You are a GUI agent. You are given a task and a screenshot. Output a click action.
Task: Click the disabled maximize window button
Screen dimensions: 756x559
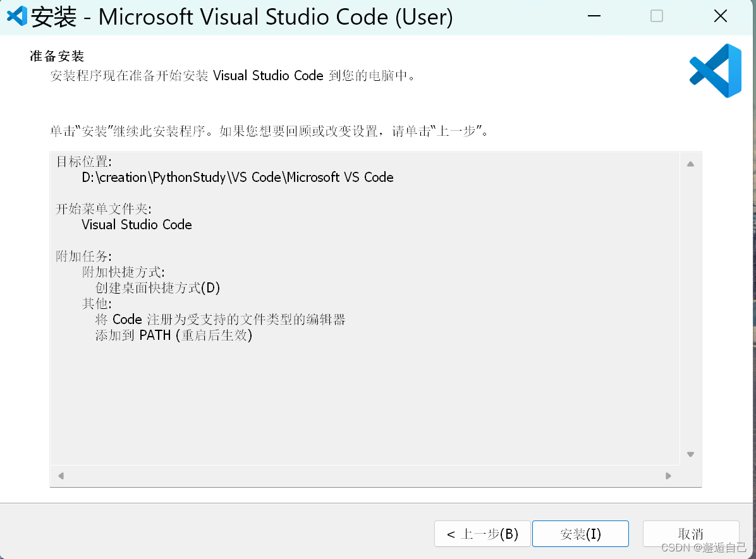[x=657, y=16]
